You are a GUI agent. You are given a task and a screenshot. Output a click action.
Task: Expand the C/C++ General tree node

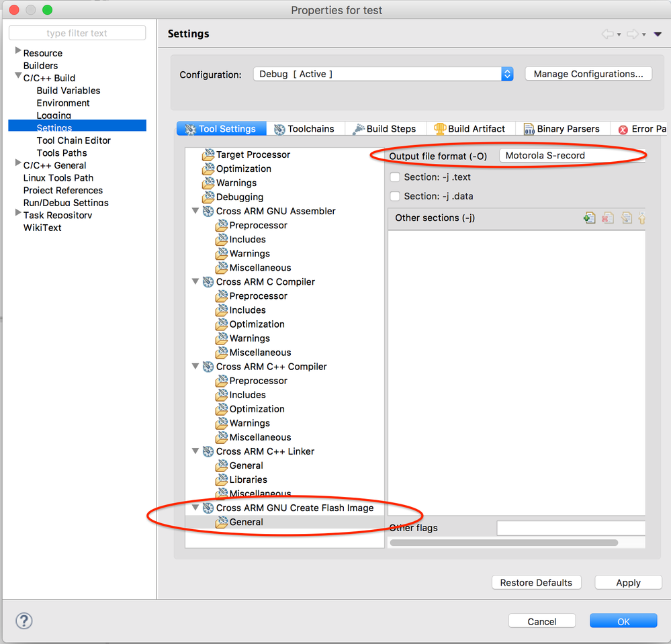point(18,163)
